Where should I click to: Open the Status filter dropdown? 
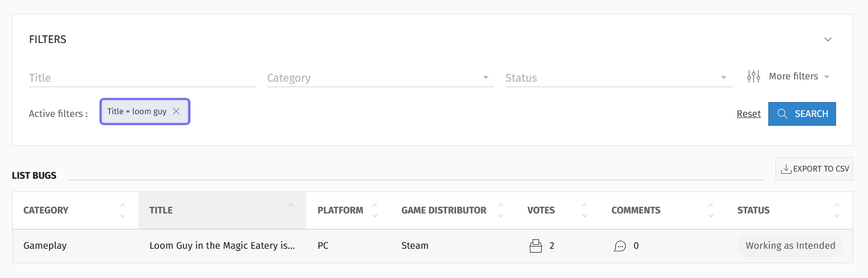point(619,78)
